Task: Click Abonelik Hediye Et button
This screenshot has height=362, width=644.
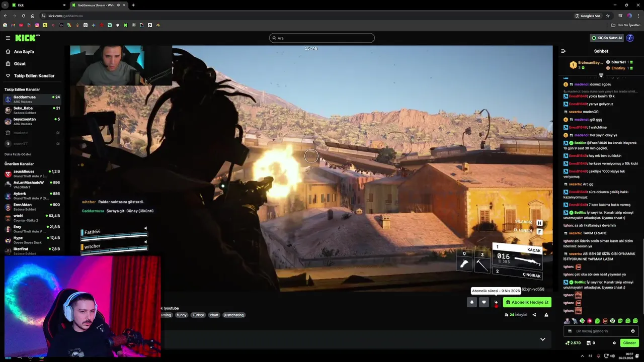Action: pos(527,302)
